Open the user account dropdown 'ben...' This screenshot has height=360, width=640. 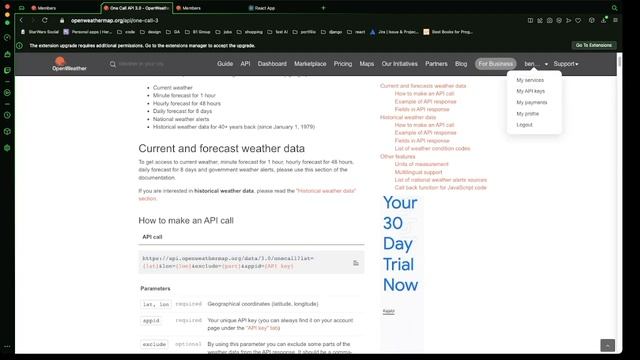click(536, 64)
